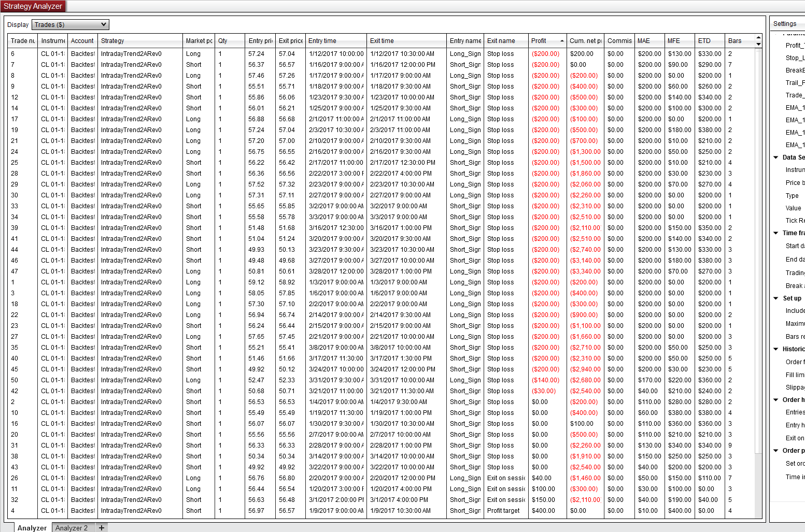Click the Strategy Analyzer window title tab
Viewport: 805px width, 532px height.
point(33,6)
